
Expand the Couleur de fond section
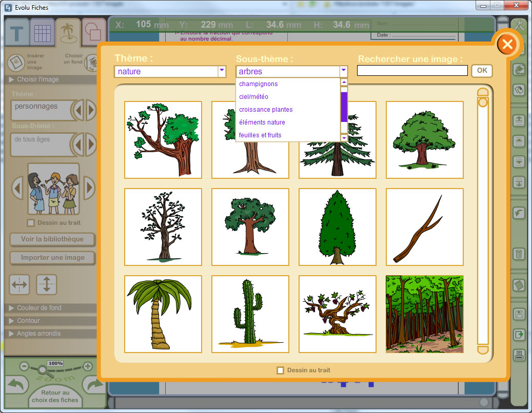[x=39, y=308]
